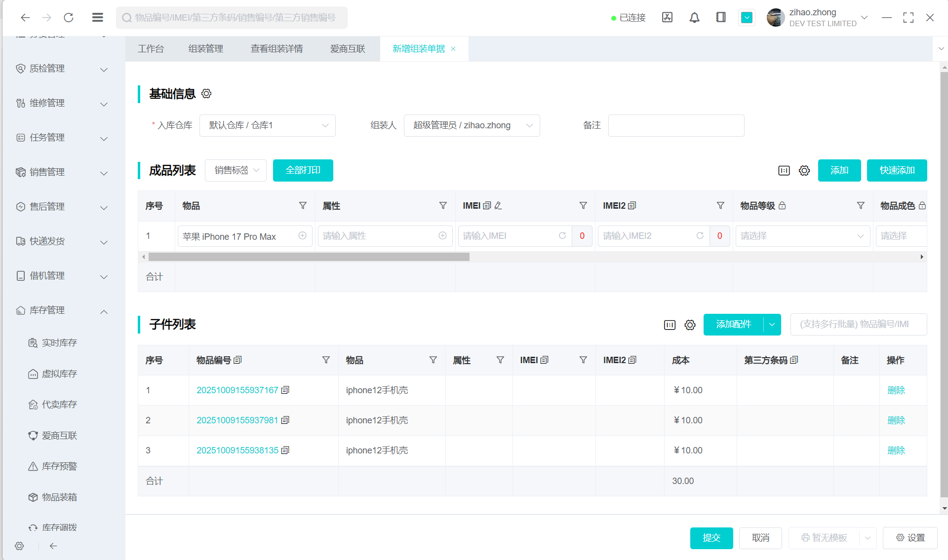This screenshot has width=948, height=560.
Task: Click the notification bell icon
Action: coord(694,18)
